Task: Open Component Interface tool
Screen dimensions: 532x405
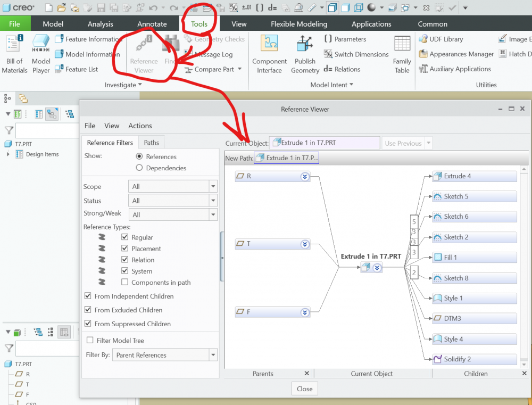Action: click(x=269, y=54)
